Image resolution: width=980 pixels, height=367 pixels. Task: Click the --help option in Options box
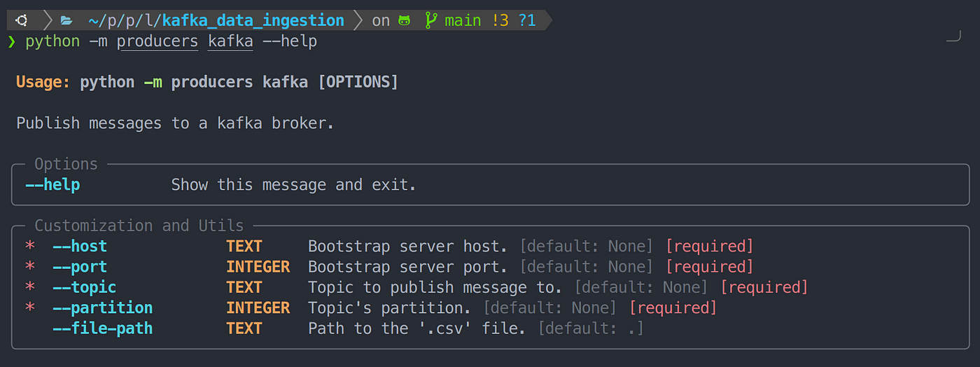point(52,185)
